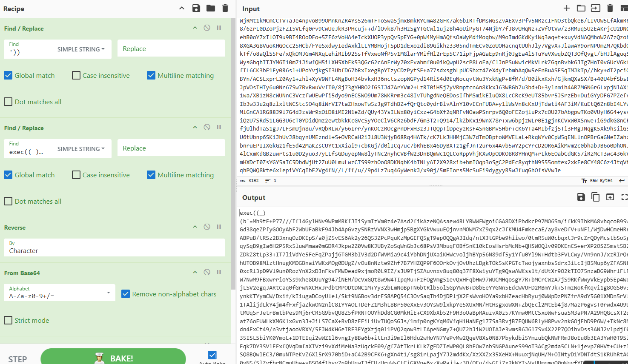Click the Replace field in first Find / Replace
628x364 pixels.
click(171, 49)
